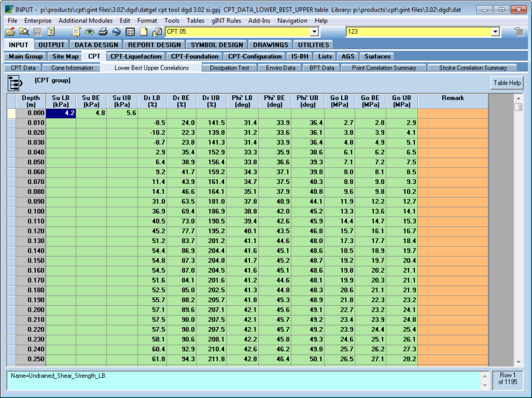Screen dimensions: 532x398
Task: Click the floppy disk save icon
Action: pos(37,32)
